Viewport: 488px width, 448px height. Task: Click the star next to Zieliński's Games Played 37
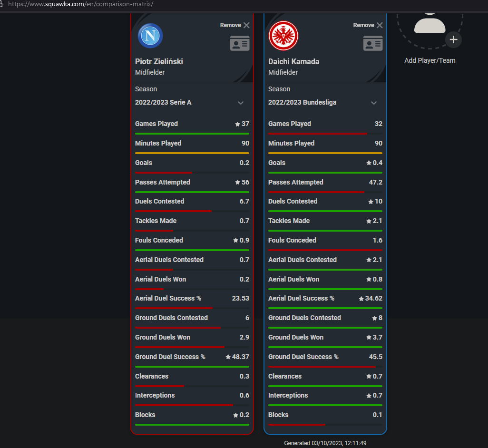237,124
